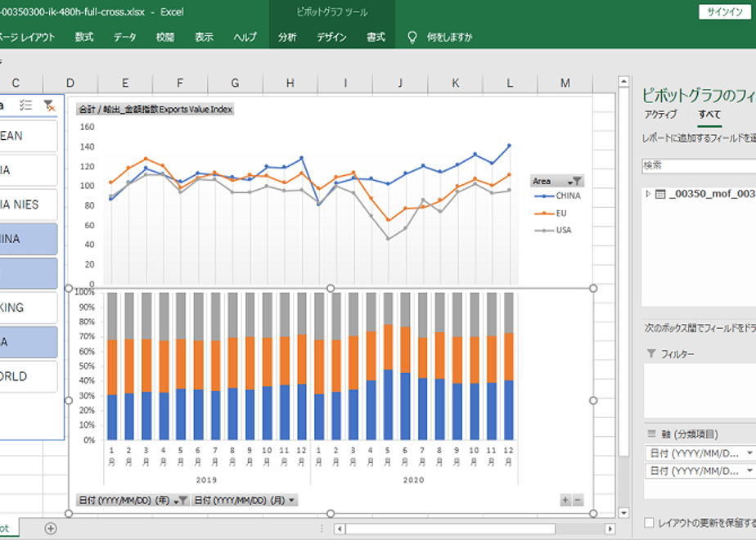Toggle the "KING" slicer item

click(28, 308)
